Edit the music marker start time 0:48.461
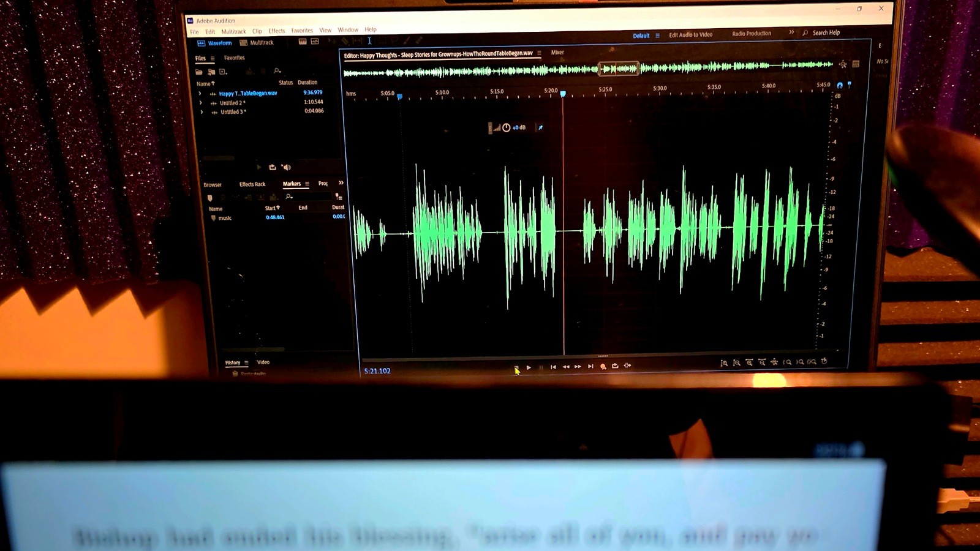Image resolution: width=980 pixels, height=551 pixels. [x=275, y=217]
